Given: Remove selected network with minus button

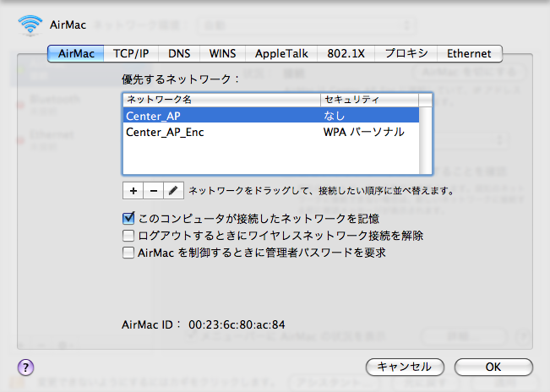Looking at the screenshot, I should point(153,191).
